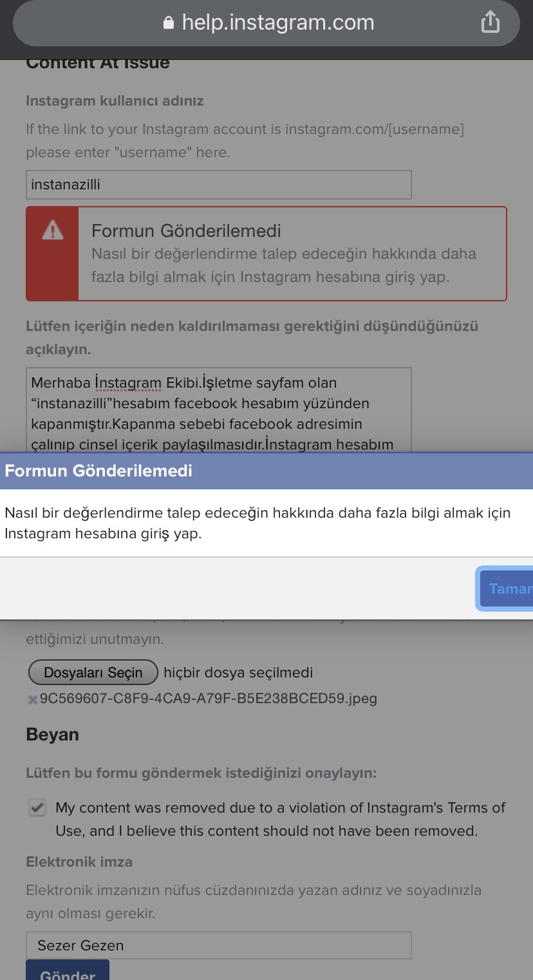Image resolution: width=533 pixels, height=980 pixels.
Task: Click the Elektronik imza label
Action: [x=79, y=862]
